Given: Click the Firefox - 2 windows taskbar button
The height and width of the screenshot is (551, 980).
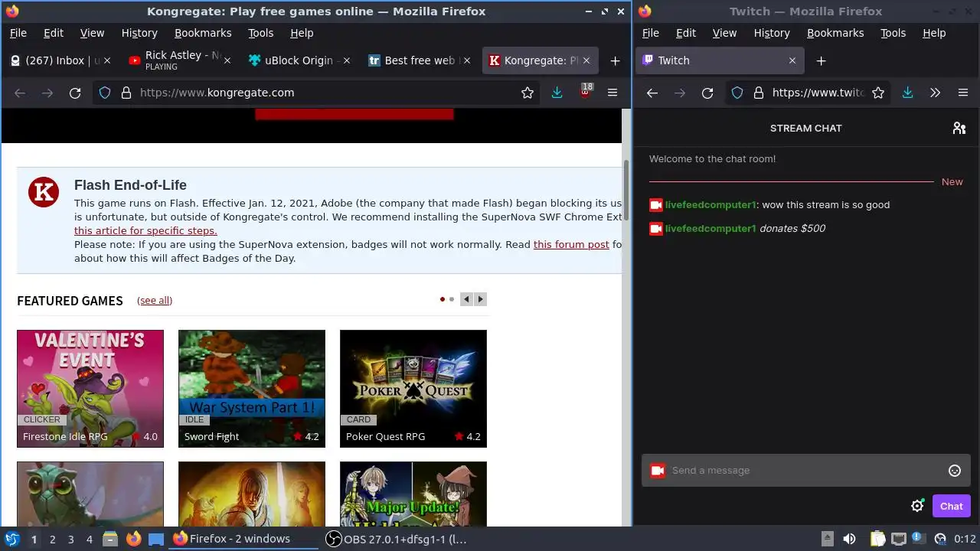Looking at the screenshot, I should pyautogui.click(x=243, y=539).
